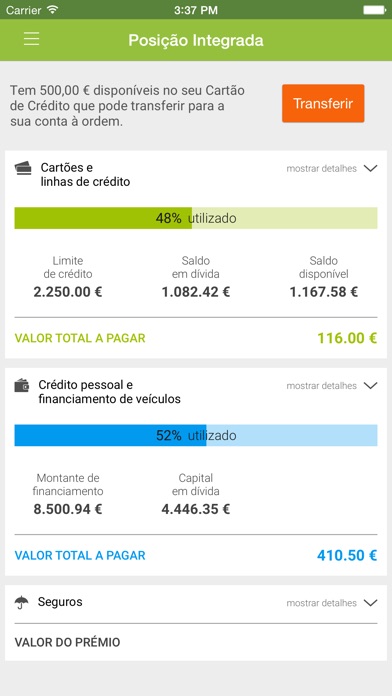This screenshot has width=392, height=696.
Task: Tap the blue Valor Total a Pagar 410.50 €
Action: pos(347,555)
